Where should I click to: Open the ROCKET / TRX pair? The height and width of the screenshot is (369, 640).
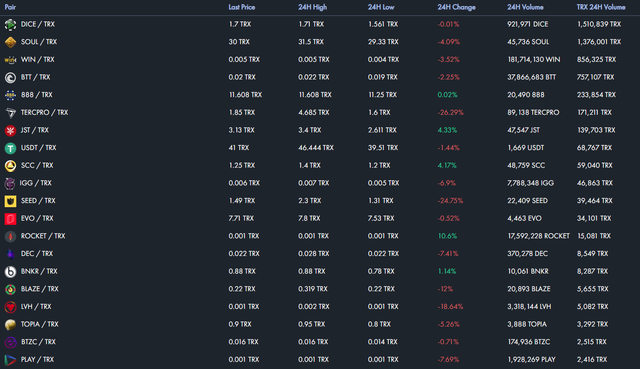[43, 236]
